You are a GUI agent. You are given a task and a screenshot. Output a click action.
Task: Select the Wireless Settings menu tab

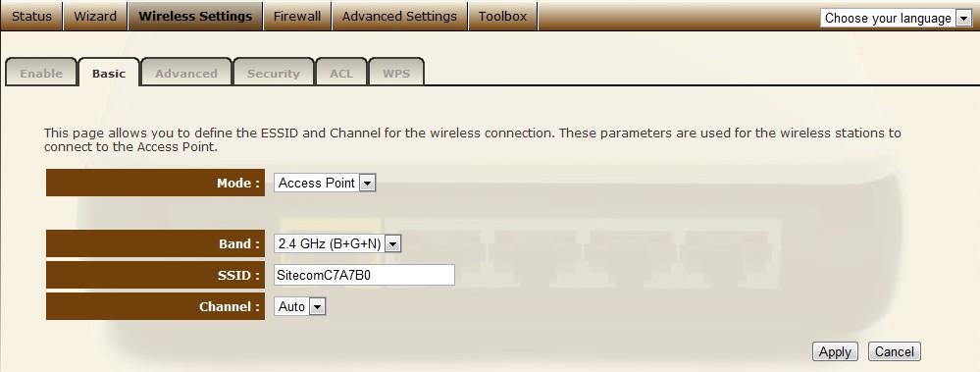195,17
